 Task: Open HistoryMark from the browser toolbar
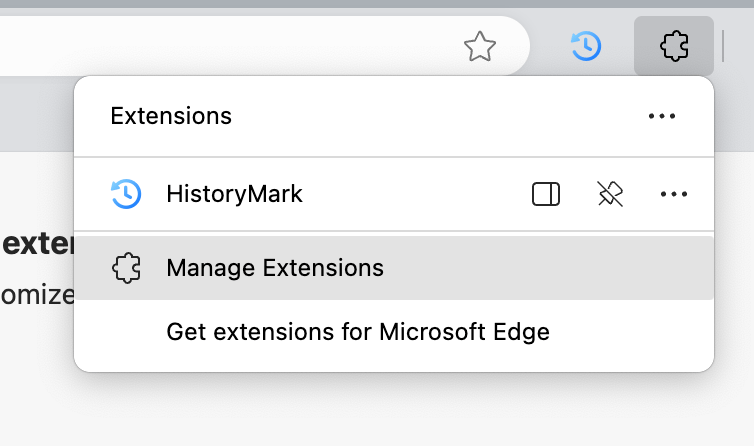[x=585, y=45]
